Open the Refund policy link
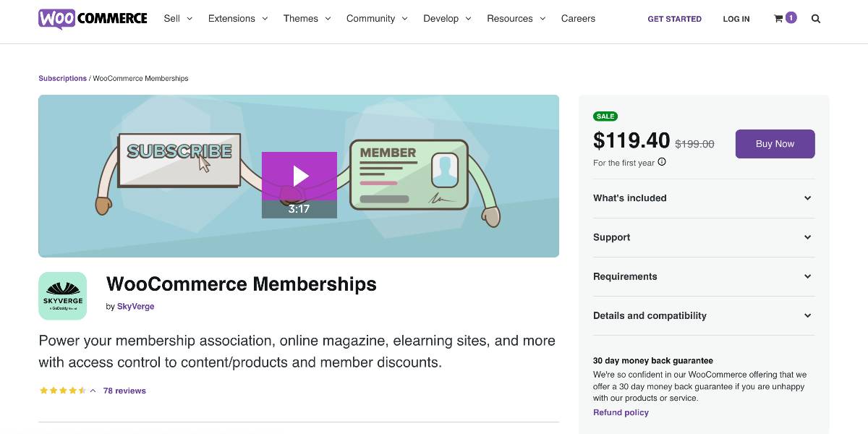The image size is (868, 434). click(621, 412)
